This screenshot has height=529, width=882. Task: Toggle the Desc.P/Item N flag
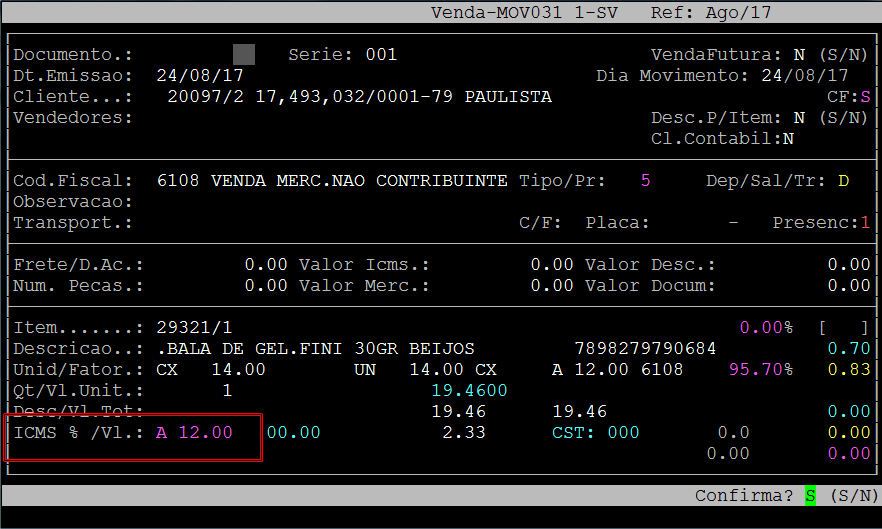799,118
